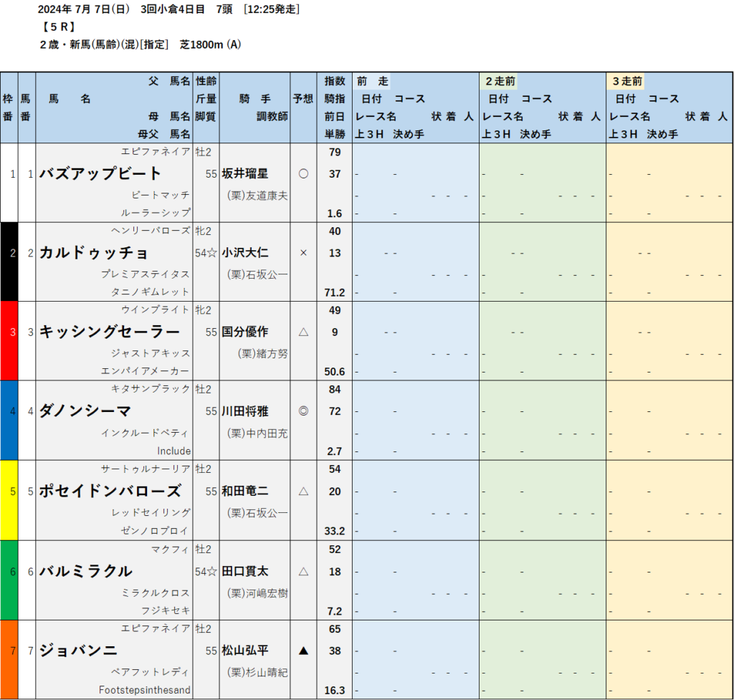Click the yellow frame 5 color cell
This screenshot has height=700, width=734.
tap(9, 500)
